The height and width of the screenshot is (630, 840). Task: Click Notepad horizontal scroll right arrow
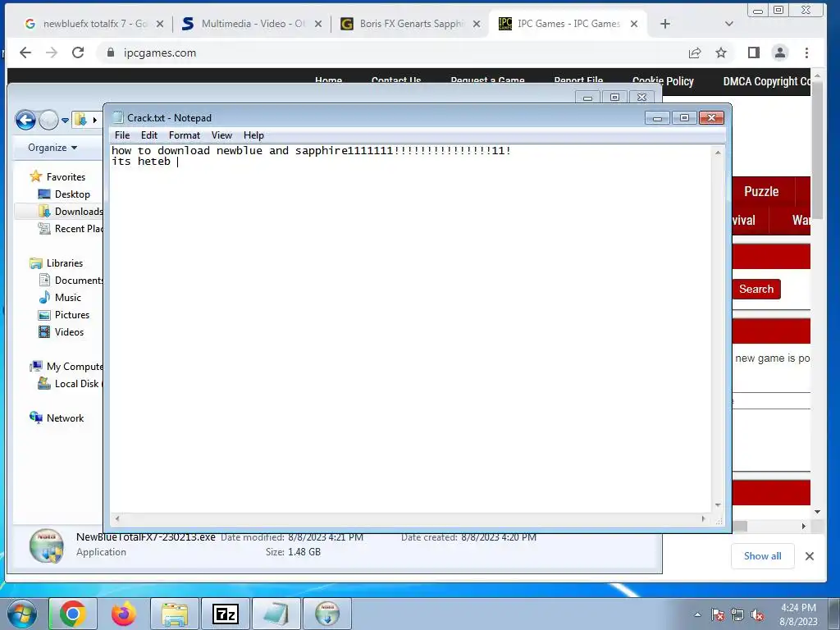(x=703, y=518)
